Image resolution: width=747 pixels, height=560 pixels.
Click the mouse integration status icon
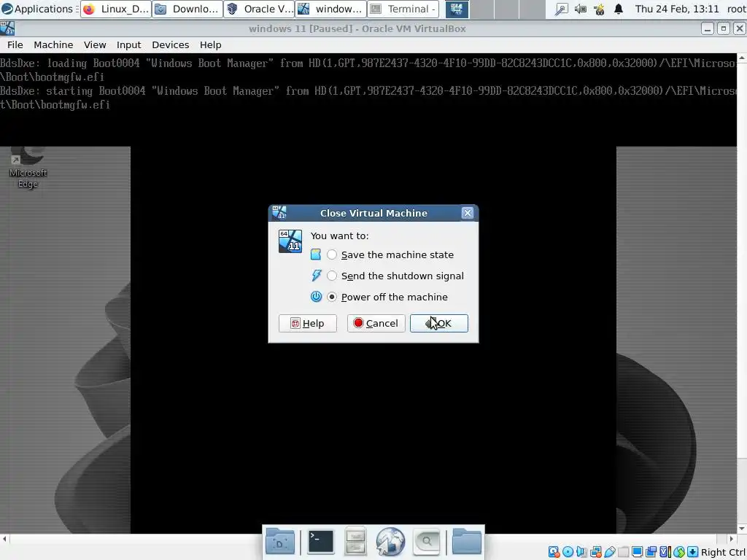coord(679,552)
